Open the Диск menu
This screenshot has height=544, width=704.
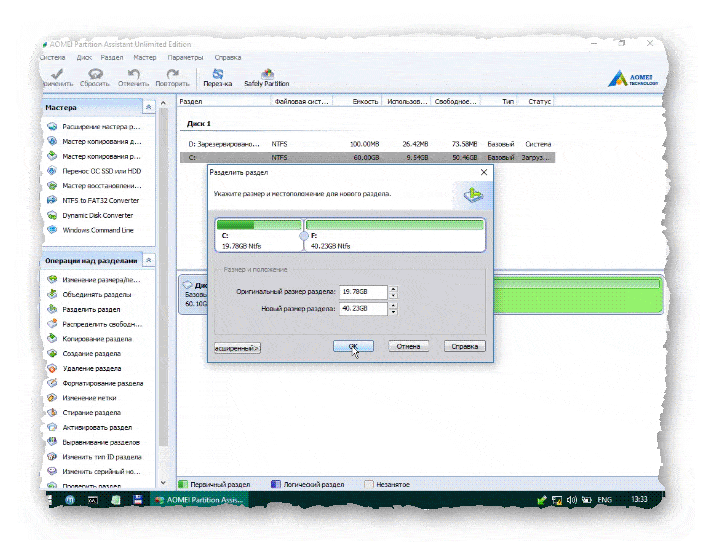point(84,57)
